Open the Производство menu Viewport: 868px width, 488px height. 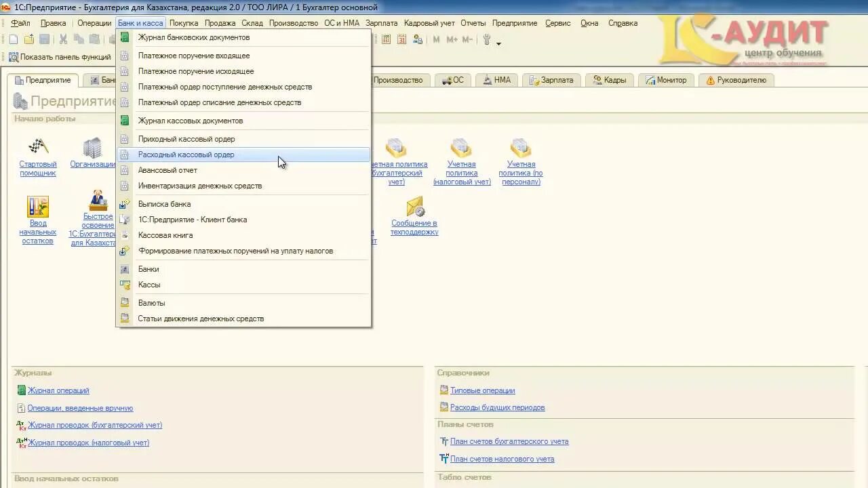click(294, 23)
